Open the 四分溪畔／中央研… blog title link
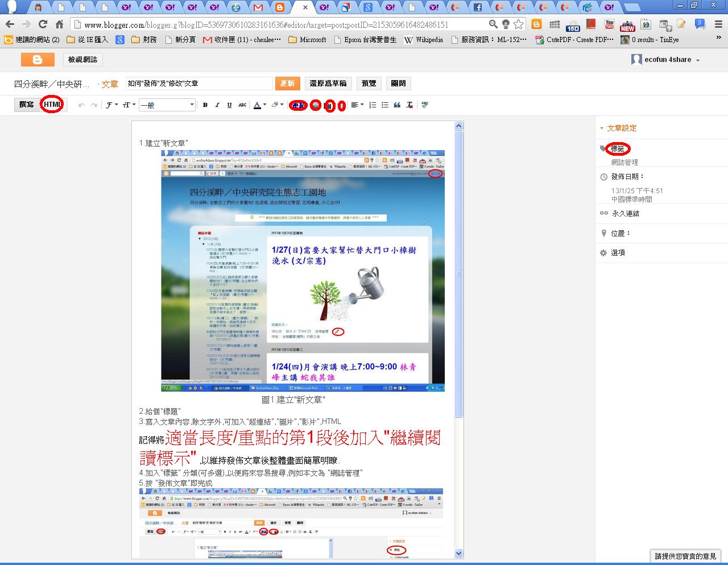The width and height of the screenshot is (728, 565). 52,84
